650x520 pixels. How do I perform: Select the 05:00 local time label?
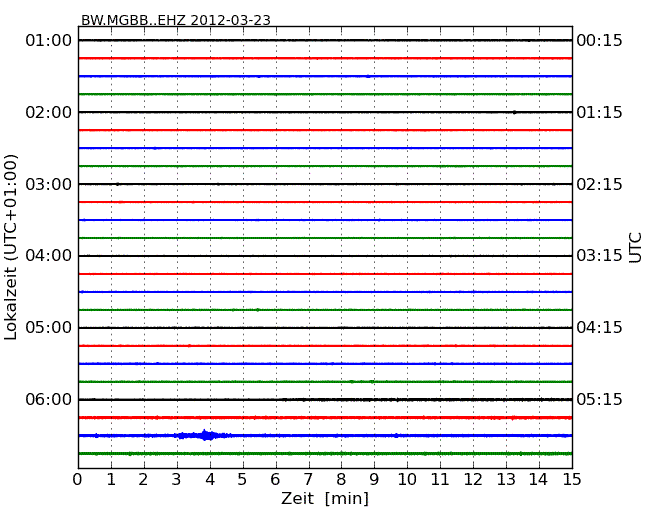(49, 328)
